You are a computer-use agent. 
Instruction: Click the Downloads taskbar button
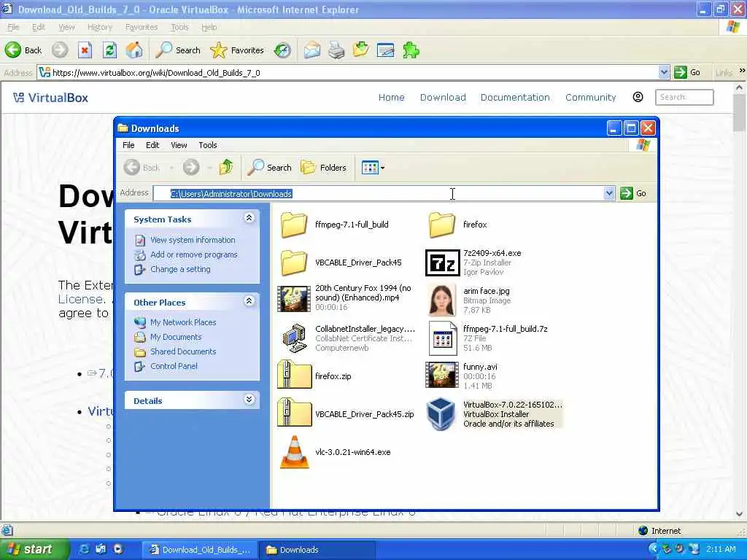tap(317, 550)
